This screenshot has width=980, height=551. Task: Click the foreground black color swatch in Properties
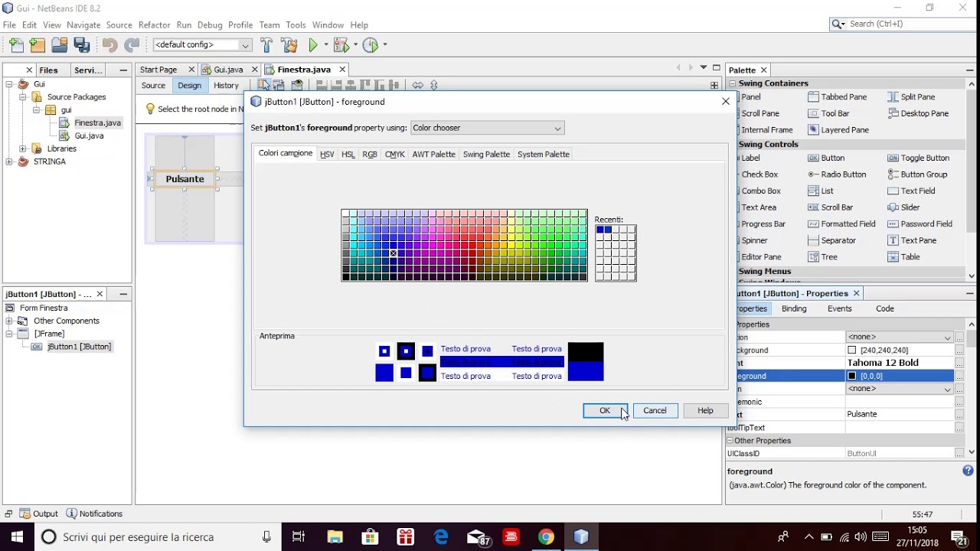[852, 376]
